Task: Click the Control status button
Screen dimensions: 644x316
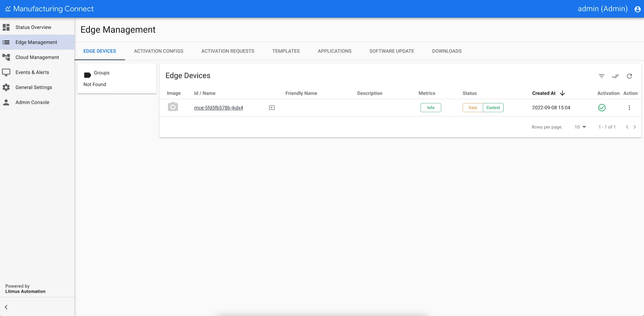Action: click(493, 108)
